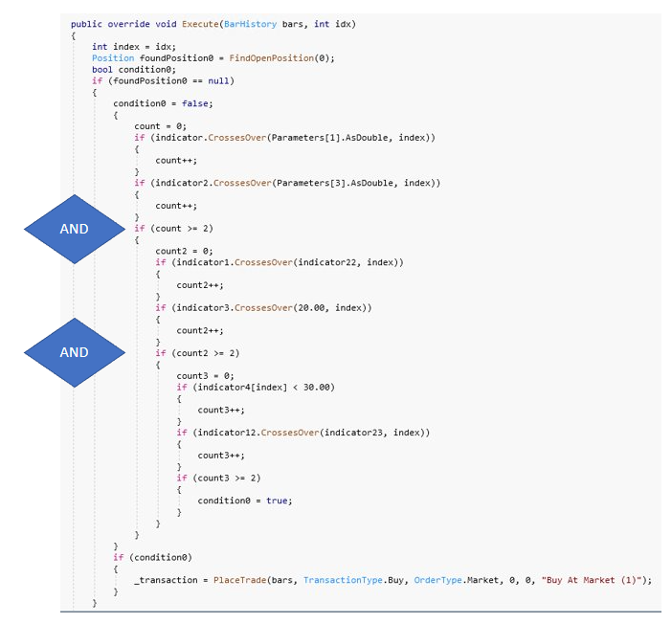672x624 pixels.
Task: Select the "Buy At Market (1)" string
Action: pyautogui.click(x=593, y=580)
